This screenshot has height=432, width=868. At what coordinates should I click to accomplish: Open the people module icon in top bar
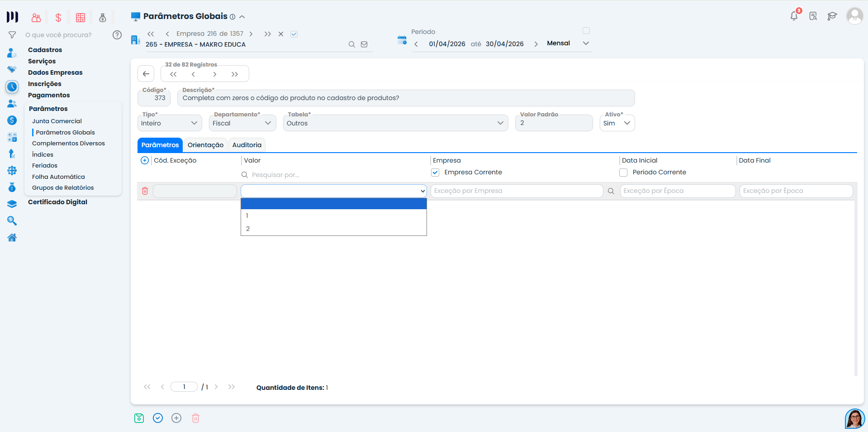[36, 18]
